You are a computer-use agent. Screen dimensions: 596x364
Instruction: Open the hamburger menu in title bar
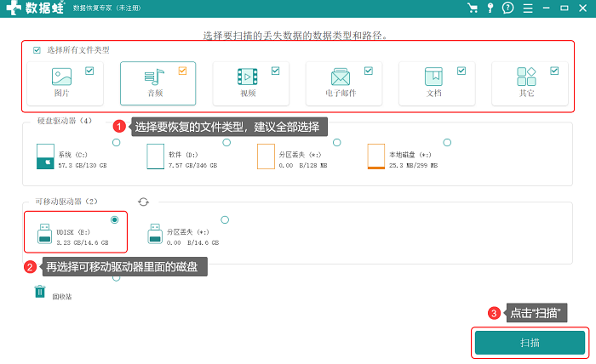pyautogui.click(x=528, y=8)
